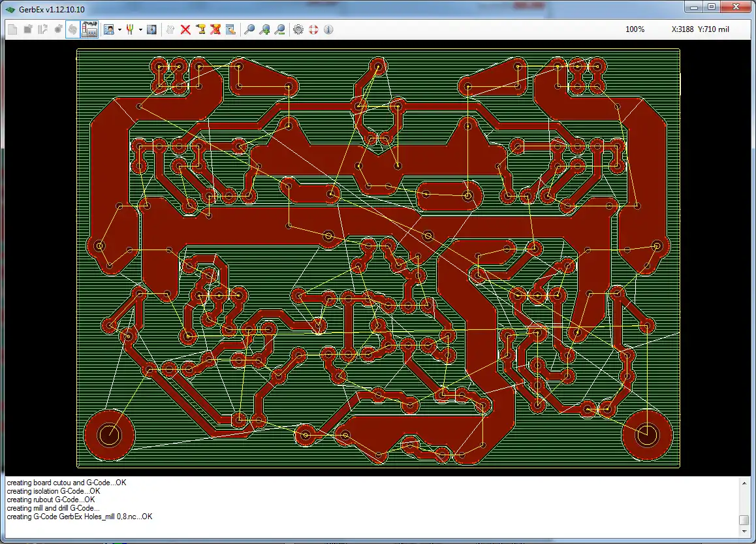Click the log panel scrollbar thumb
756x544 pixels.
pyautogui.click(x=744, y=520)
